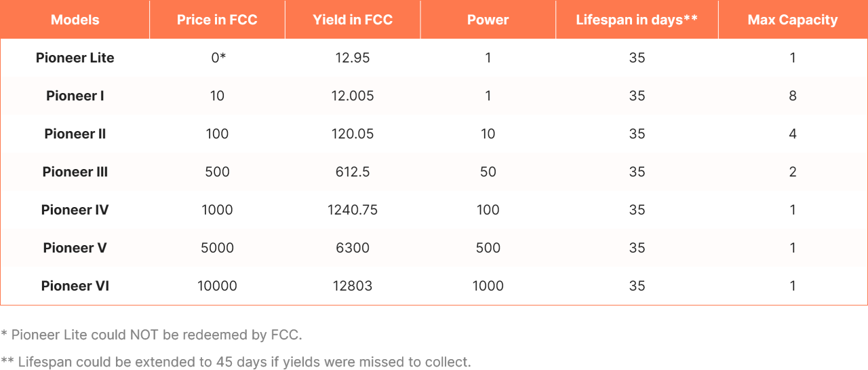Click the Yield in FCC column header

click(353, 20)
